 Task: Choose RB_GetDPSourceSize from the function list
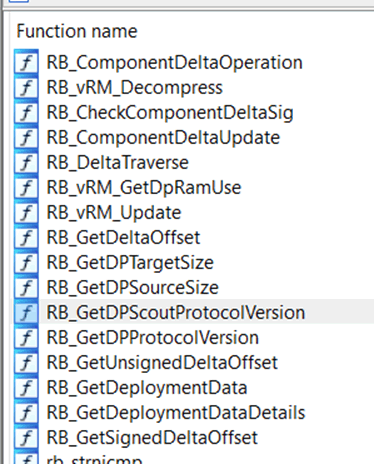[132, 288]
